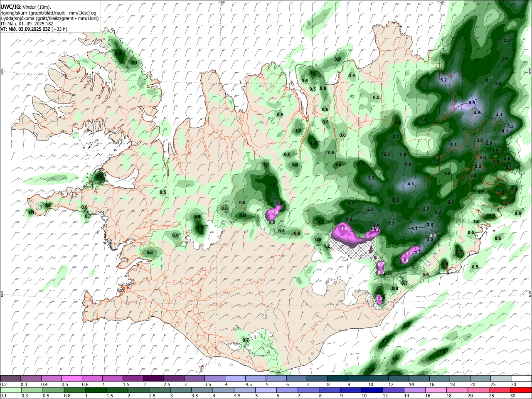Screen dimensions: 532x399
Task: Click the 6.5 precipitation value on the map
Action: tap(472, 103)
